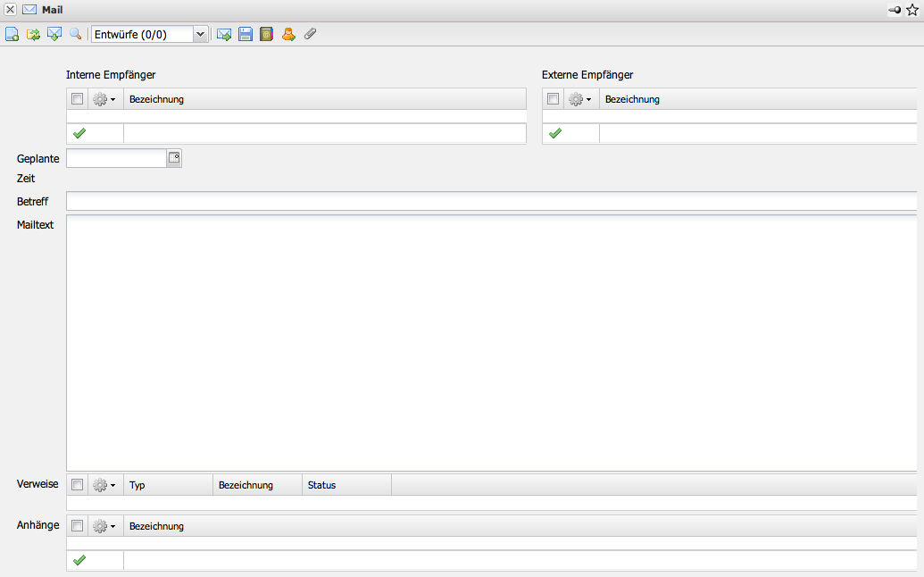Click the add contact person icon
924x577 pixels.
pyautogui.click(x=288, y=34)
